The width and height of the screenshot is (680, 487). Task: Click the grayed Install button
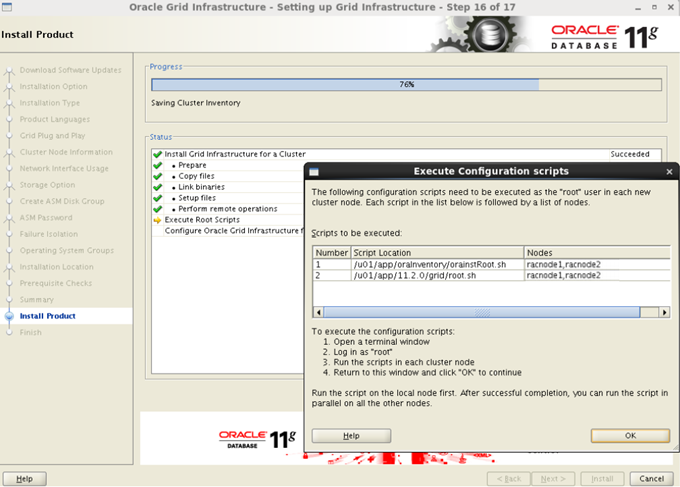(602, 479)
